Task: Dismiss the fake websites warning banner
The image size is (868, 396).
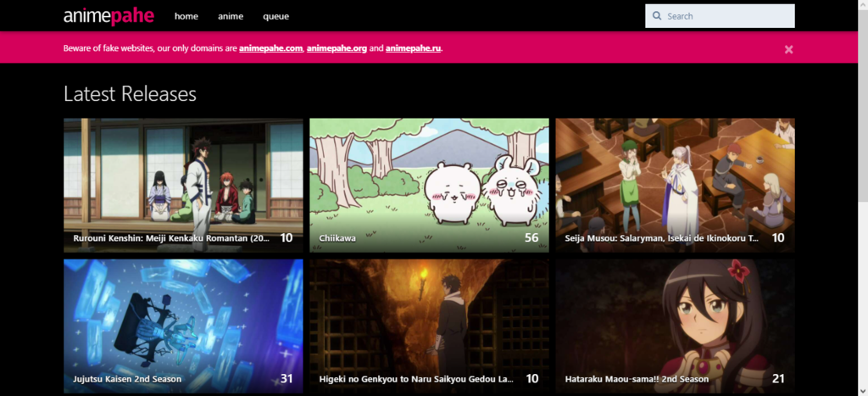Action: [x=788, y=49]
